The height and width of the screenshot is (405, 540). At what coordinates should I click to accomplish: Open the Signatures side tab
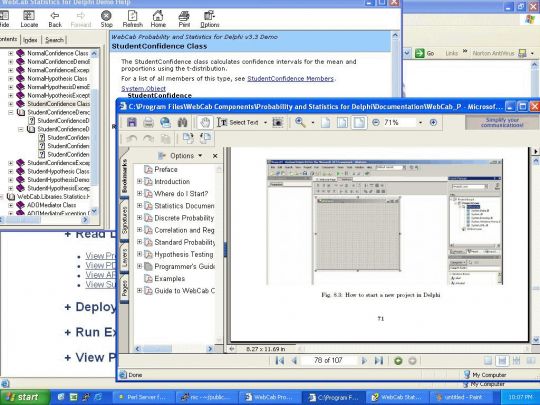pos(124,220)
